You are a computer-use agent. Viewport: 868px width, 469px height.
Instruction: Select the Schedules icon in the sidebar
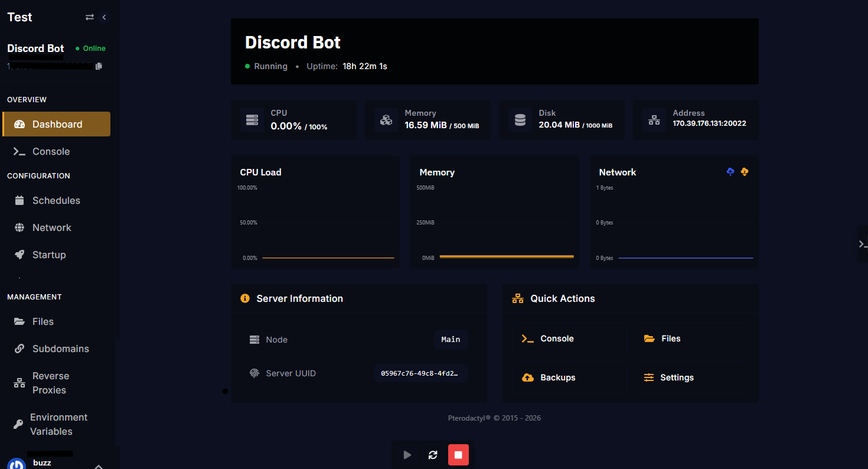[x=18, y=200]
